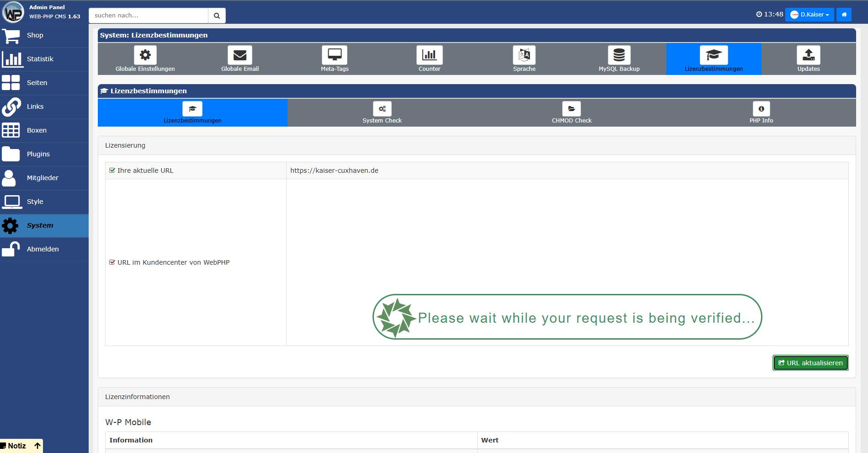Open the Counter chart icon
The image size is (868, 453).
[x=429, y=55]
